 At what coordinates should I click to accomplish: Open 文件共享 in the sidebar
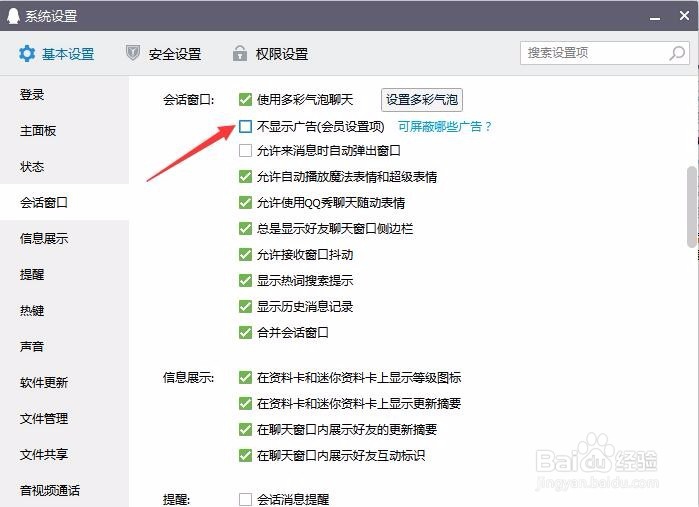click(x=65, y=454)
